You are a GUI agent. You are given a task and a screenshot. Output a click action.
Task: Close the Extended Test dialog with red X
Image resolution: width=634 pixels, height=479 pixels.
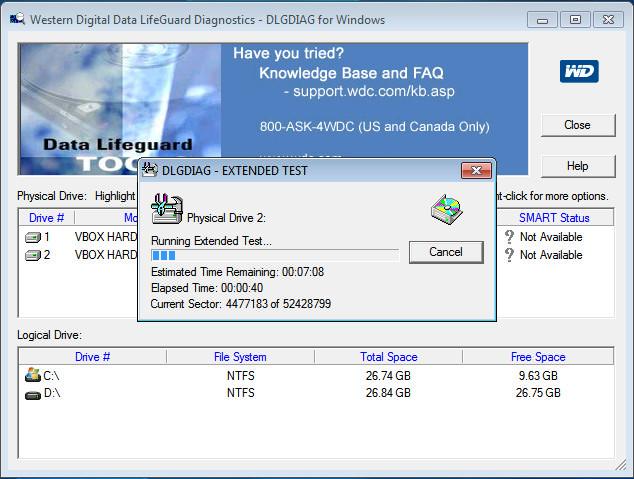(476, 170)
